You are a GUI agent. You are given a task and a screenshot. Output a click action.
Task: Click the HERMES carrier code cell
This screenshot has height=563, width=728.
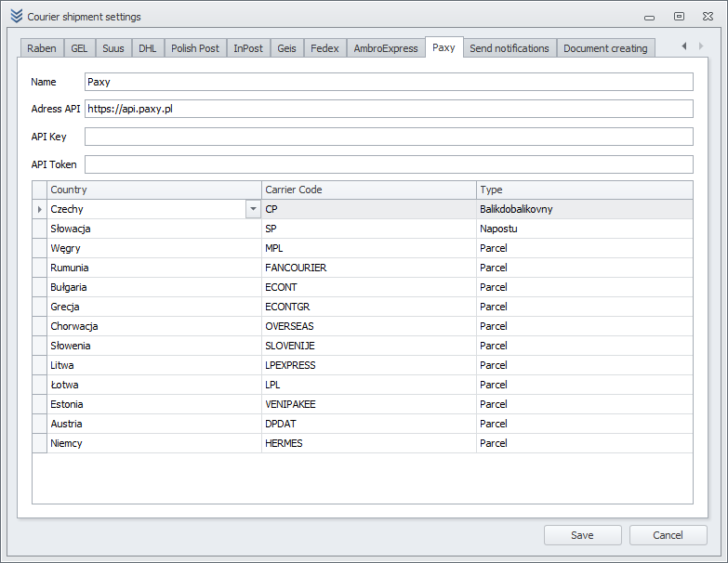pyautogui.click(x=369, y=443)
